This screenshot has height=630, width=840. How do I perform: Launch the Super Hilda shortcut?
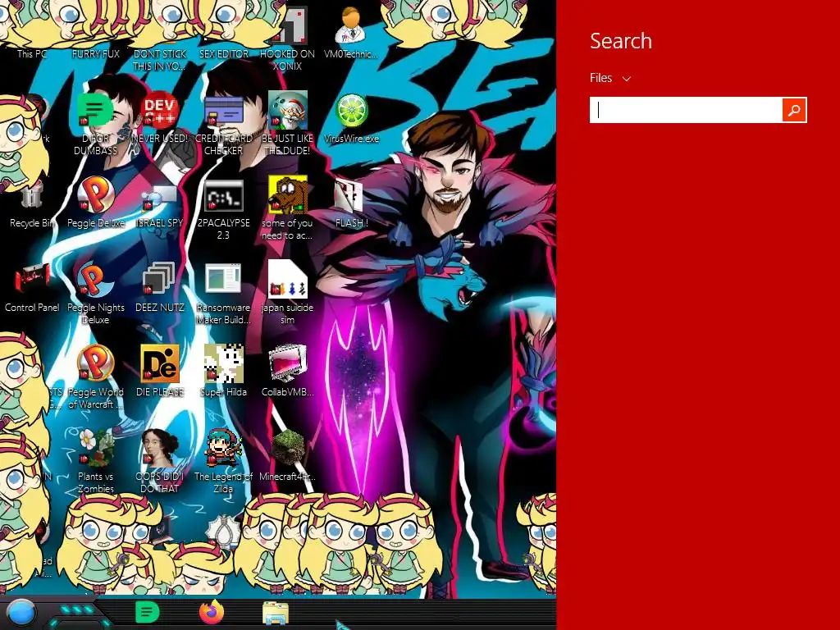(223, 371)
